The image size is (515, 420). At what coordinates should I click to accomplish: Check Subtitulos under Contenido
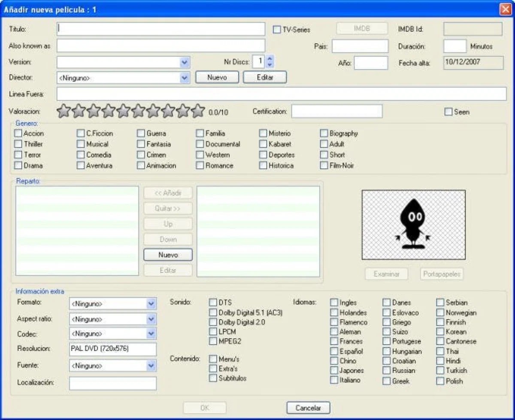click(213, 378)
